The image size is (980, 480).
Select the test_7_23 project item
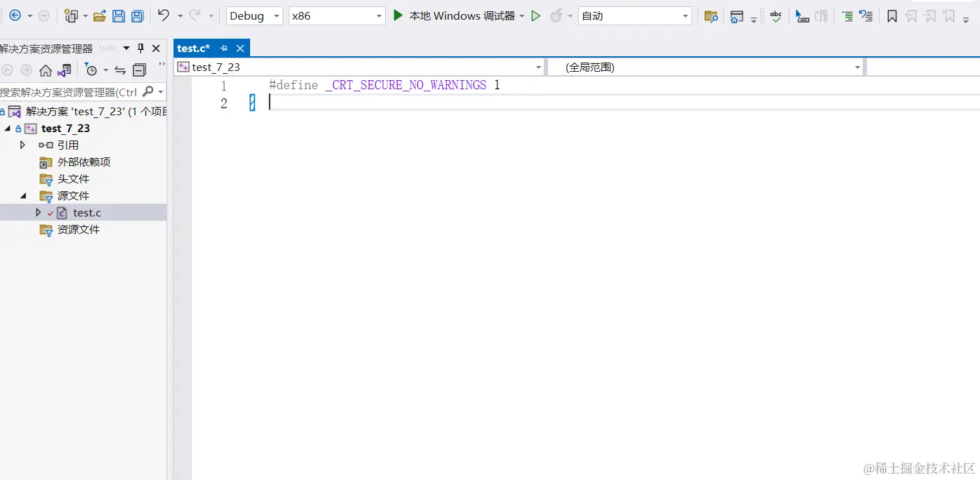(65, 128)
